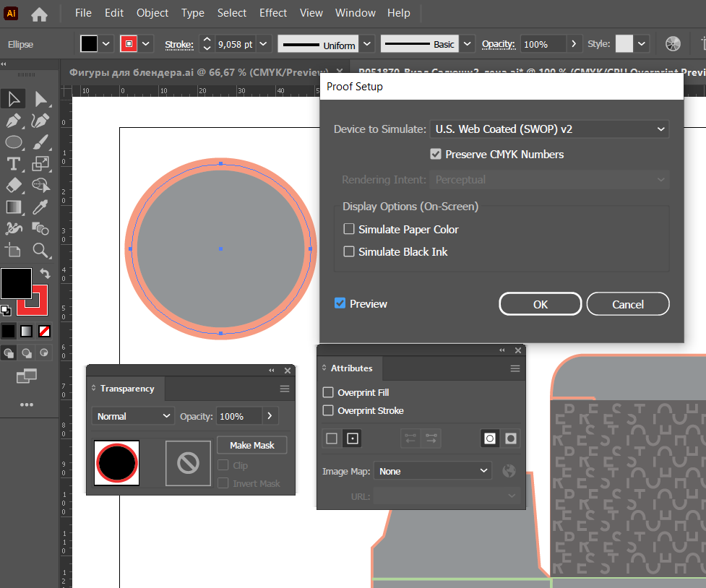Open the Transparency panel menu
This screenshot has height=588, width=706.
285,389
